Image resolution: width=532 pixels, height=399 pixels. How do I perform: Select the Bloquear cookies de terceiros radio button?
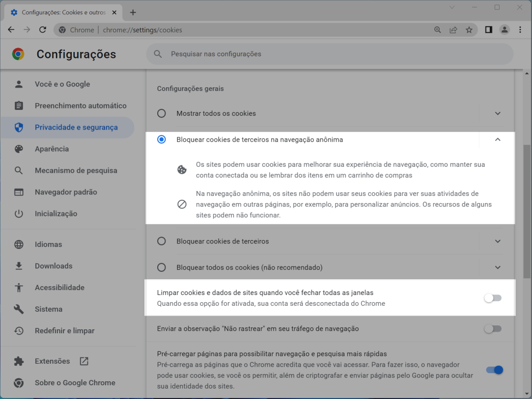pyautogui.click(x=162, y=241)
